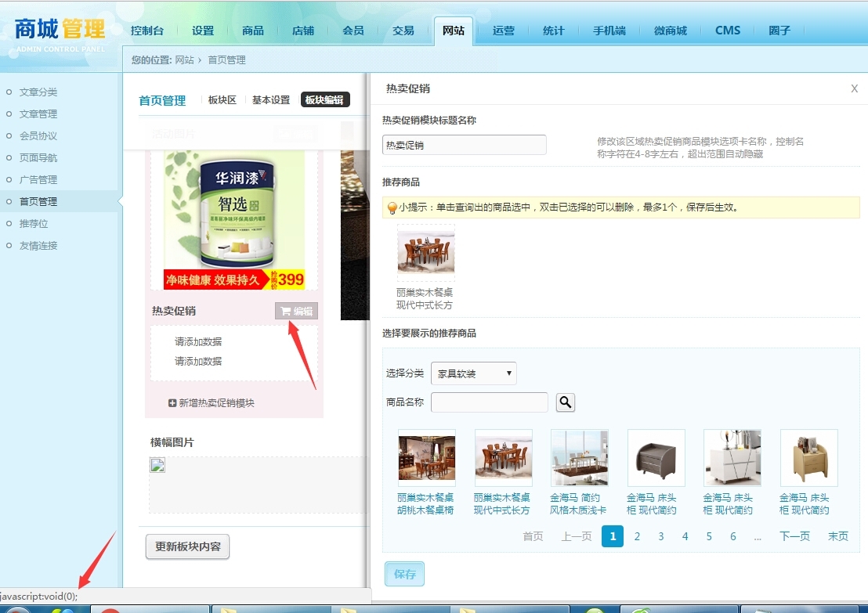Open the CMS top menu

click(x=728, y=31)
